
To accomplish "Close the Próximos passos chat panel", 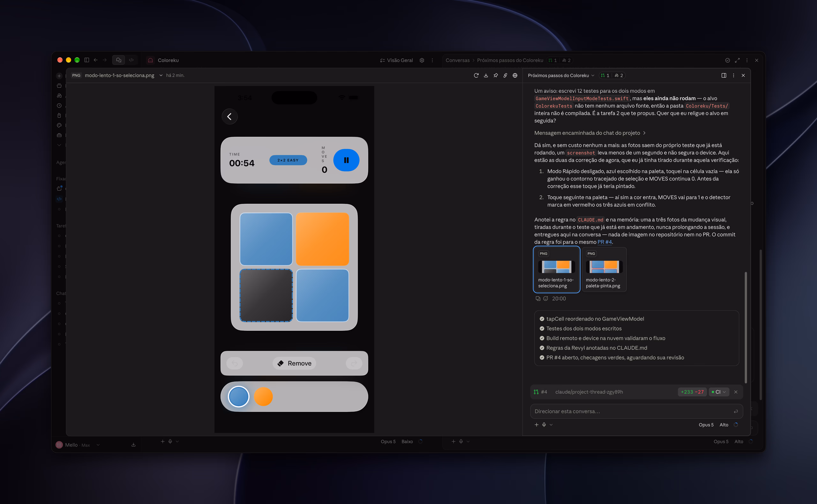I will pyautogui.click(x=743, y=75).
